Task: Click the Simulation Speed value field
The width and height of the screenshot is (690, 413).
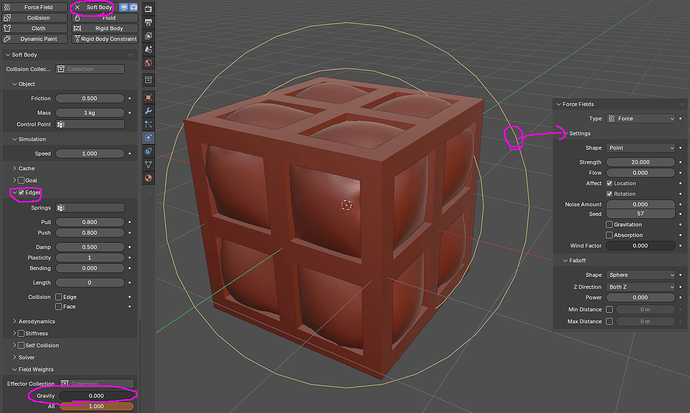Action: 90,154
